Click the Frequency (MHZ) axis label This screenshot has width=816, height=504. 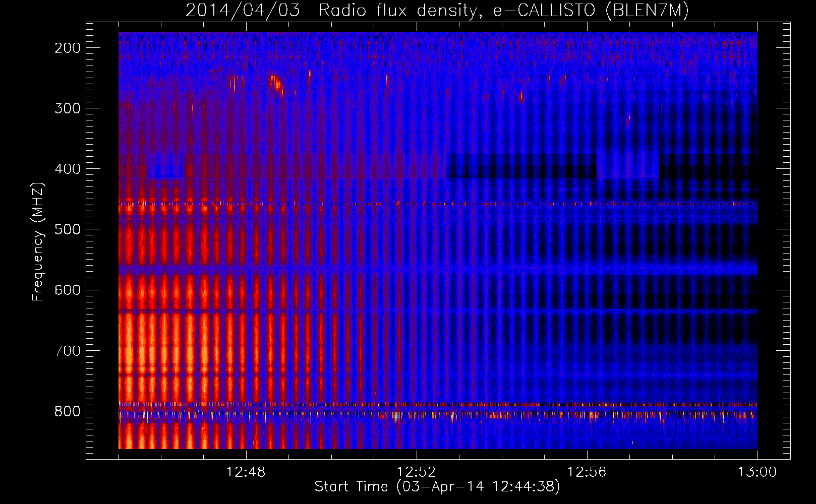click(38, 242)
